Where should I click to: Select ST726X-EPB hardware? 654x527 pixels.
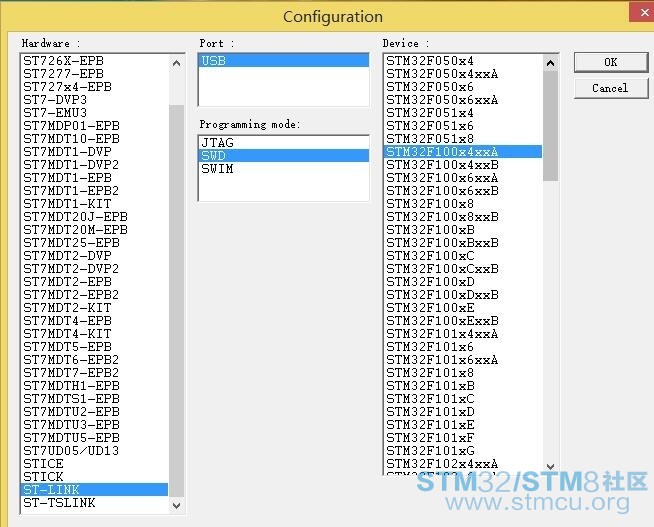click(x=94, y=61)
